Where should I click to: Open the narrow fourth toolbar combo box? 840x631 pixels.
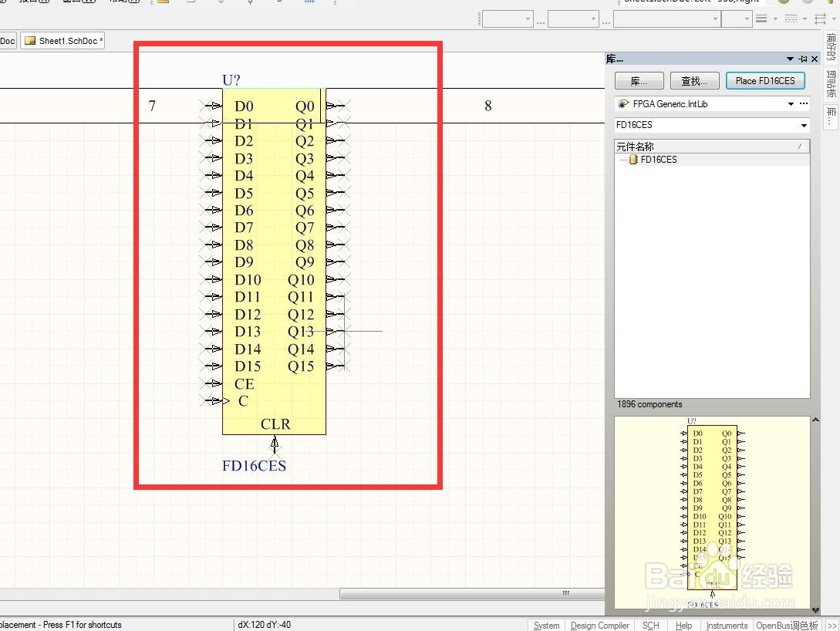(737, 19)
